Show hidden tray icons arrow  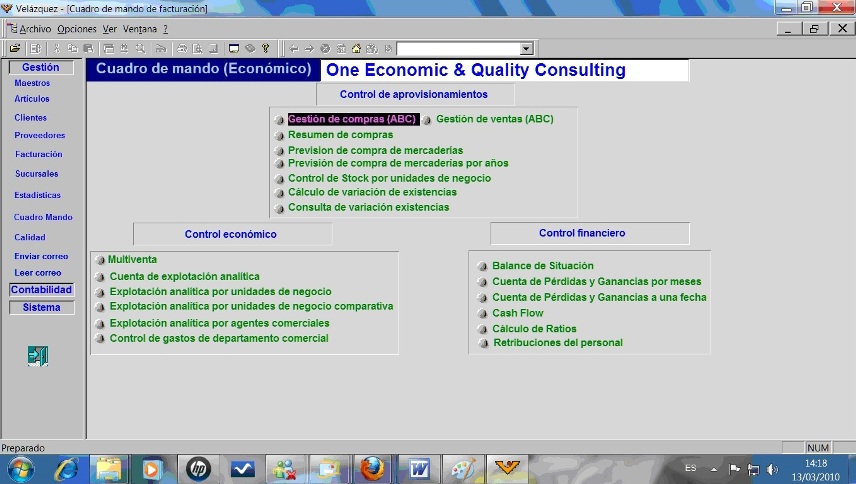[714, 469]
